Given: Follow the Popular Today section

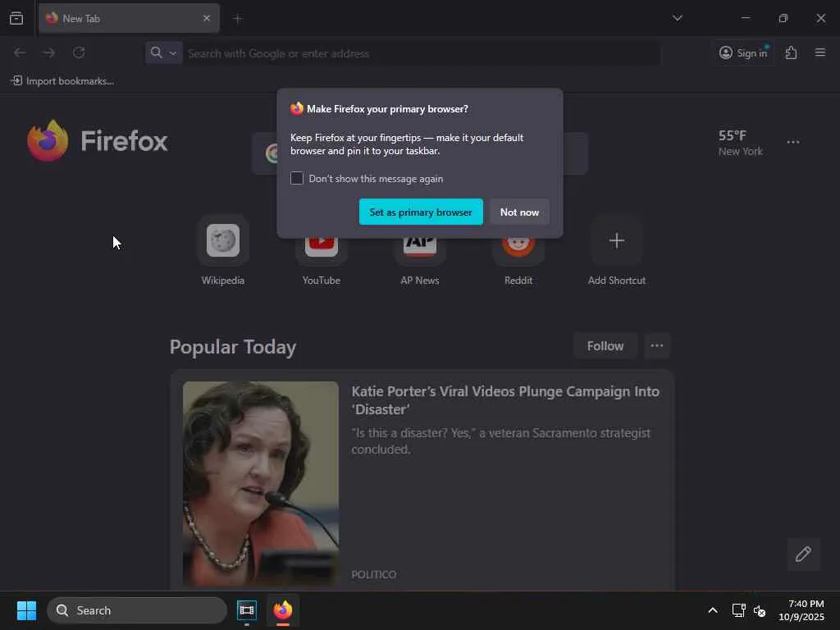Looking at the screenshot, I should coord(605,346).
